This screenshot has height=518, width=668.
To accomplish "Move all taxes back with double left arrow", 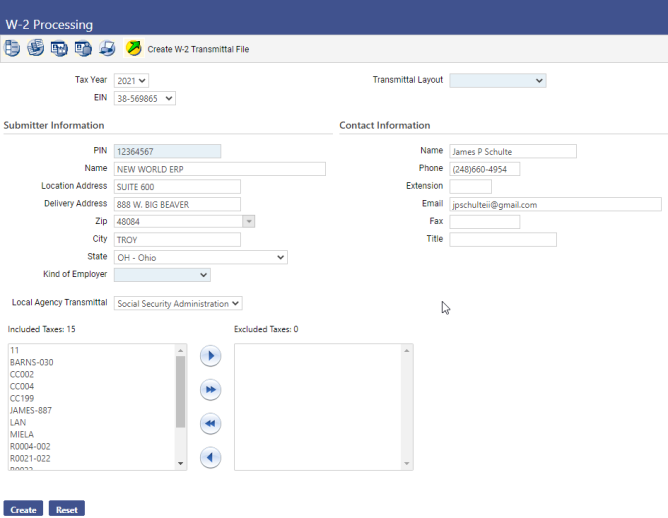I will pos(210,423).
